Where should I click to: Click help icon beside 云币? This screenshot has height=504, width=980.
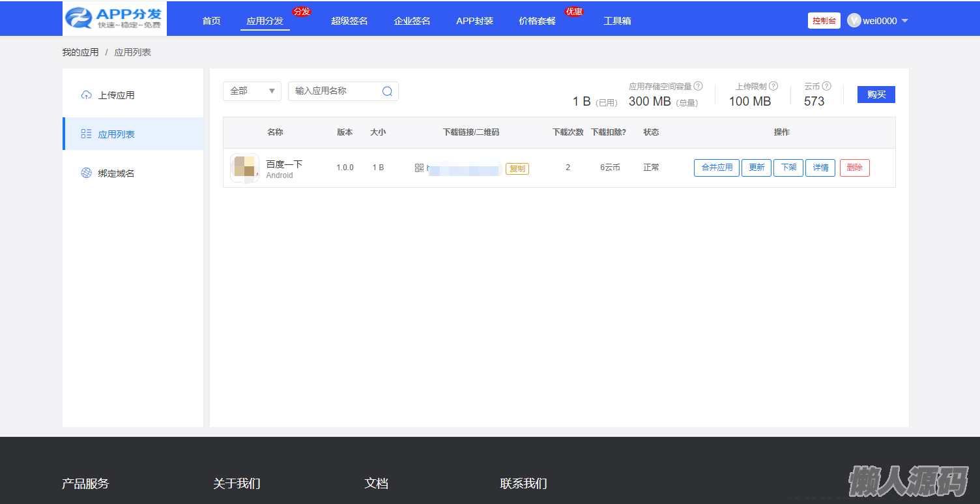coord(826,86)
